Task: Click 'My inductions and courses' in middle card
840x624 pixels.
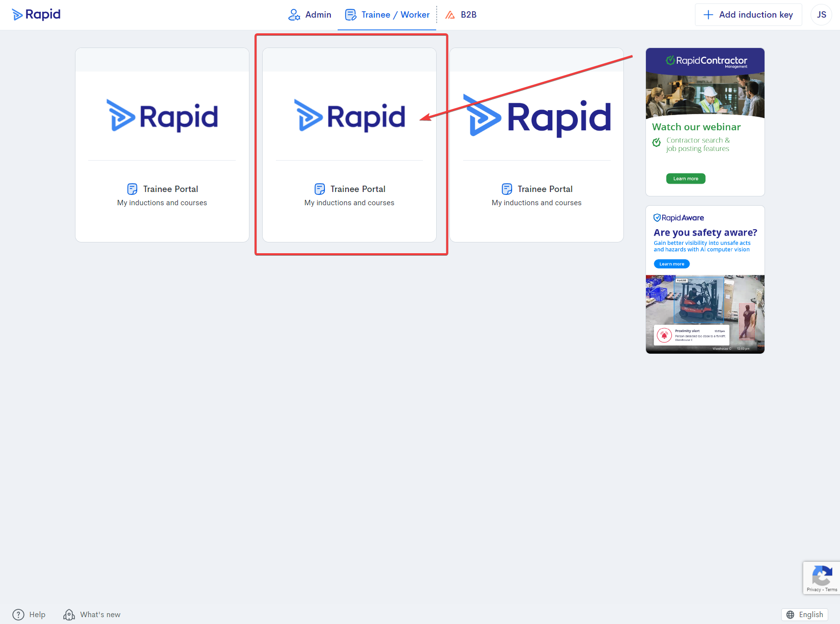Action: pyautogui.click(x=349, y=203)
